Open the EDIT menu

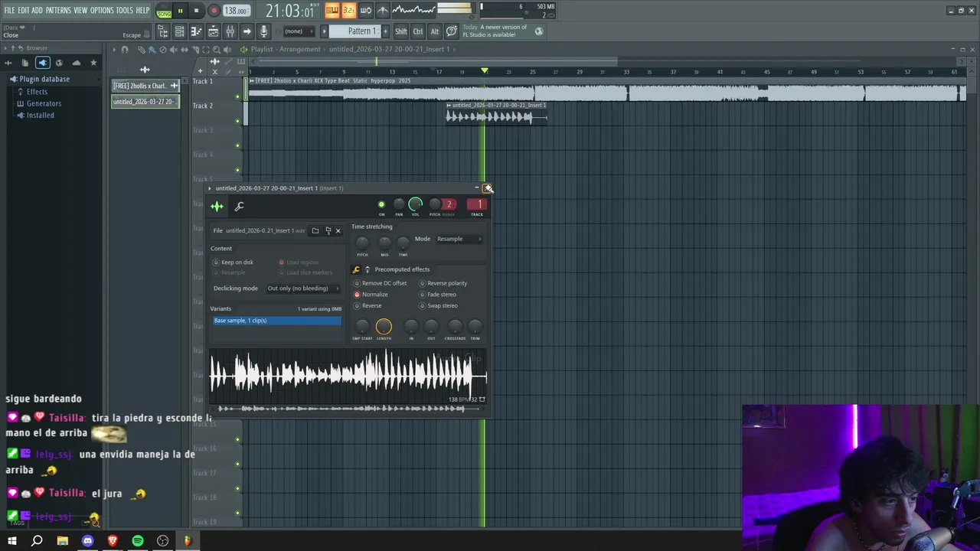[x=24, y=11]
